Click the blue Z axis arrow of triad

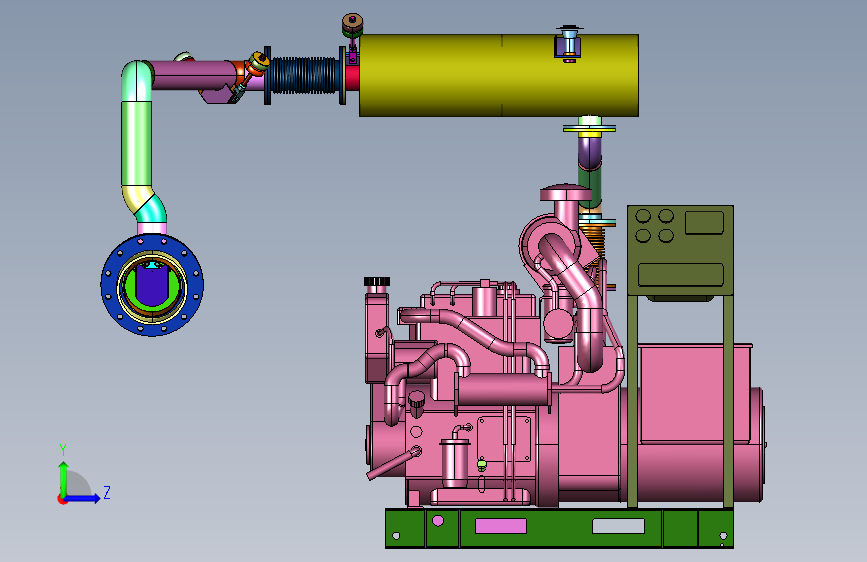click(83, 498)
